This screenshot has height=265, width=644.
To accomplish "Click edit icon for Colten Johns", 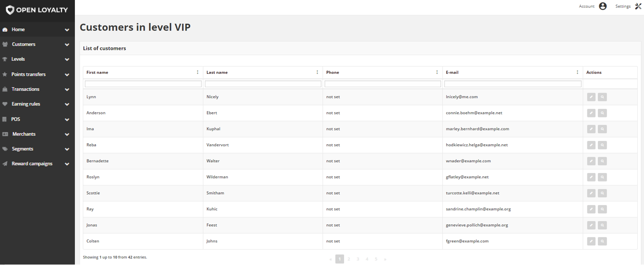I will (x=591, y=241).
